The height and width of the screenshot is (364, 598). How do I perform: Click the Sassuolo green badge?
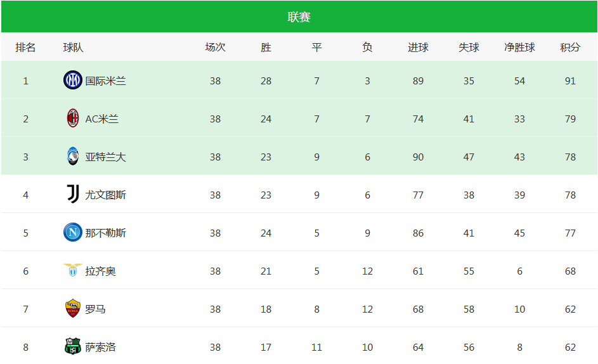coord(73,346)
